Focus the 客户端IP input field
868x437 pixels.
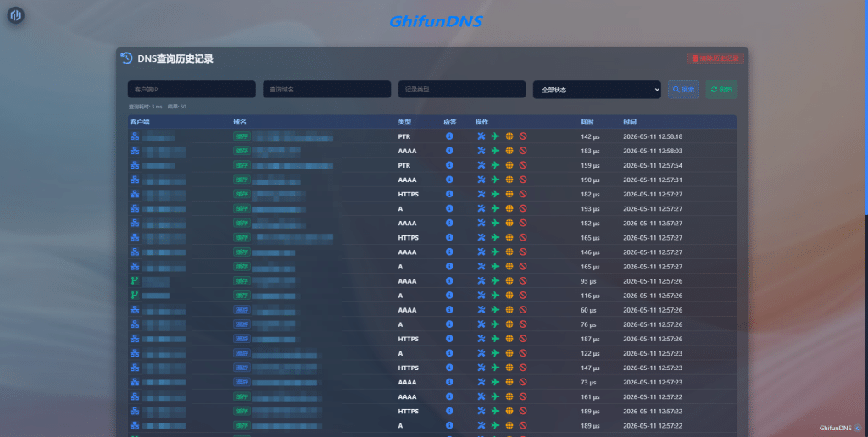click(x=192, y=90)
